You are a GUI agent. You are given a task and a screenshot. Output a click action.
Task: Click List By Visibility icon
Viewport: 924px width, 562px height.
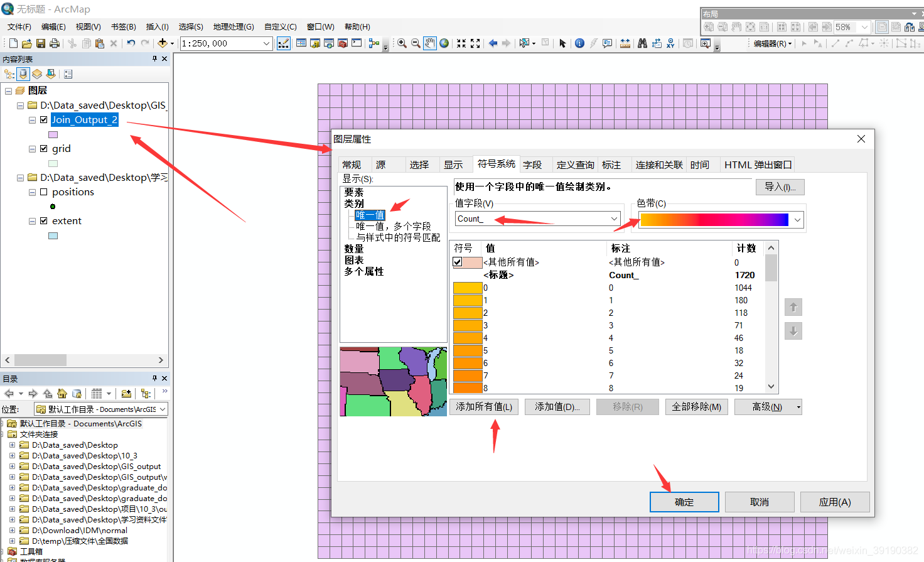37,74
